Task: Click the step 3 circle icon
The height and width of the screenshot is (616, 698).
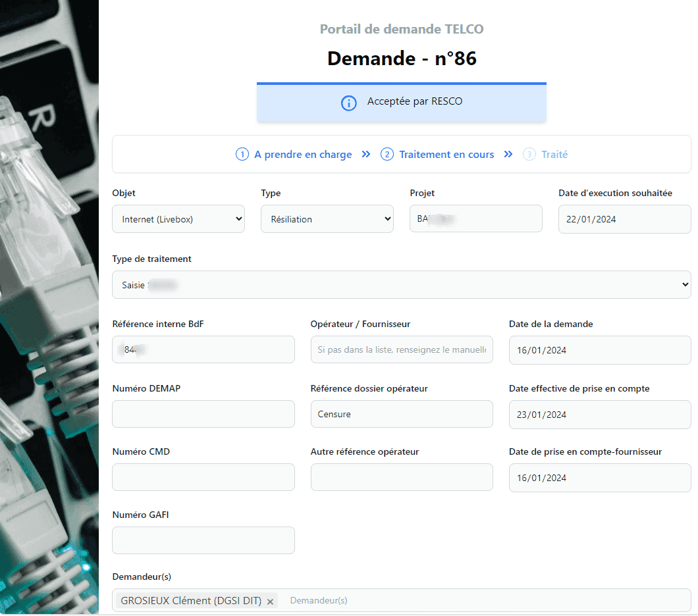Action: (x=529, y=155)
